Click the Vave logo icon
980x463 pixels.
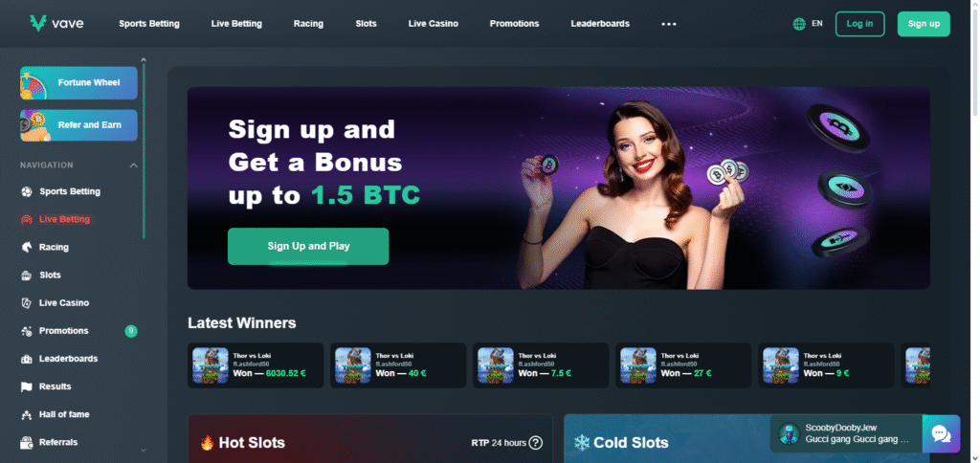(x=38, y=24)
